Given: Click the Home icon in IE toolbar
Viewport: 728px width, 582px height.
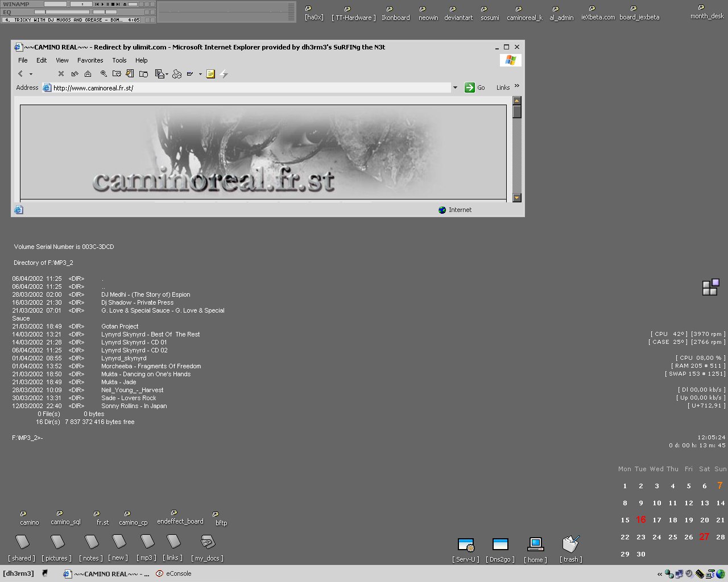Looking at the screenshot, I should click(x=88, y=74).
